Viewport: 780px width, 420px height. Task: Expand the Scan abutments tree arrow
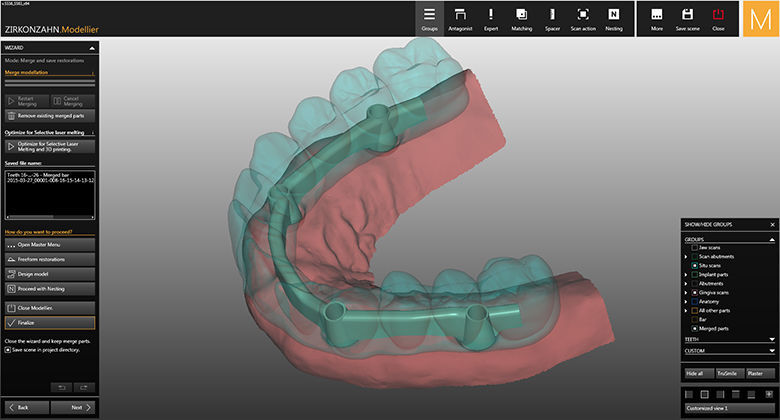tap(686, 257)
